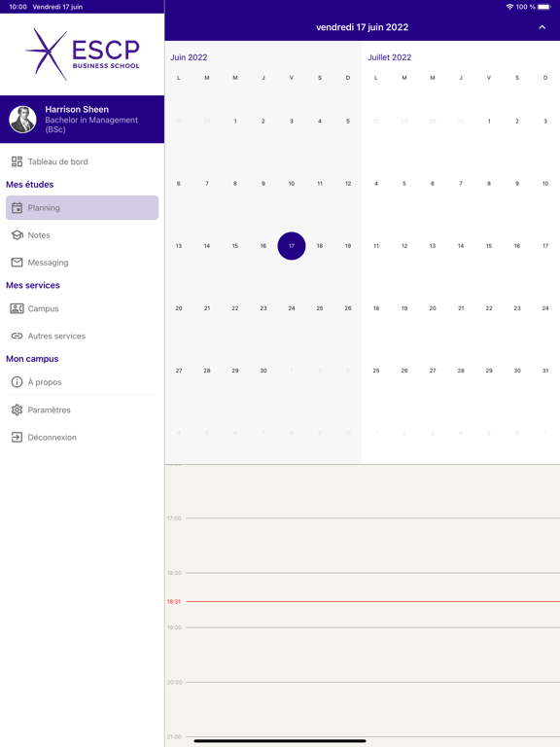Open Planning menu item
Image resolution: width=560 pixels, height=747 pixels.
point(82,208)
